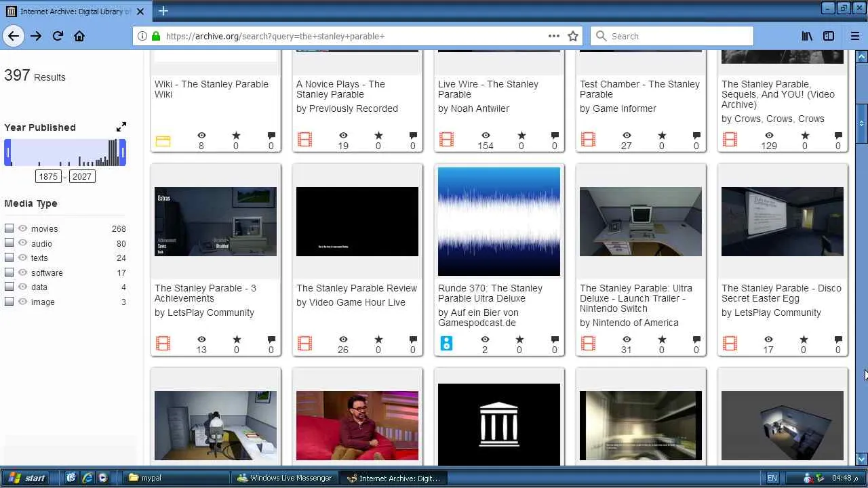Click the film icon on 3 Achievements card

pyautogui.click(x=163, y=344)
